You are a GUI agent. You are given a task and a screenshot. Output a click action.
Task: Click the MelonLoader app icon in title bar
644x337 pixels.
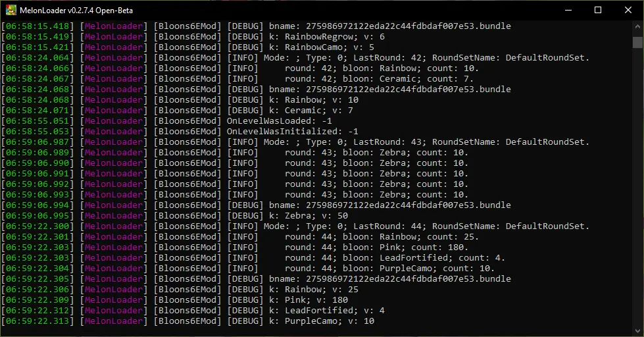pyautogui.click(x=11, y=11)
